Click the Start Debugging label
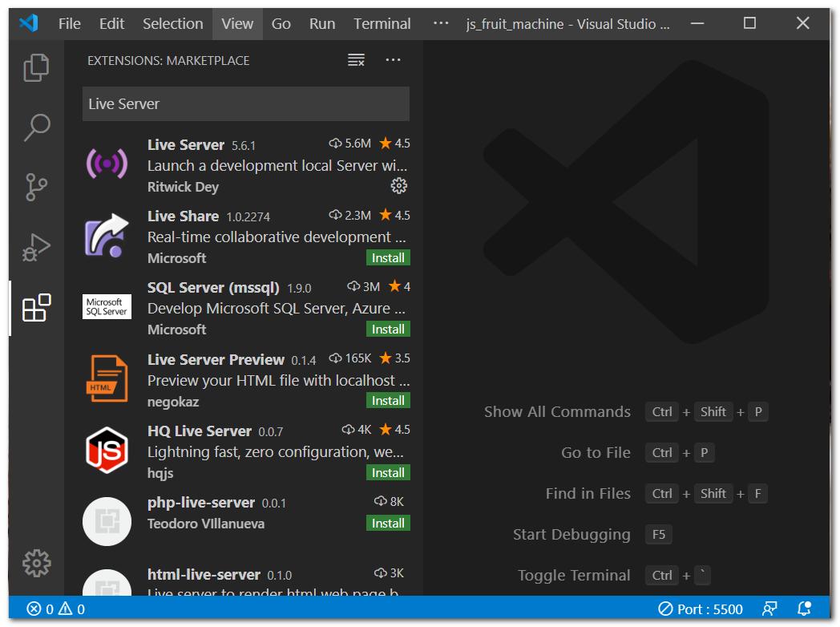The width and height of the screenshot is (840, 627). click(x=571, y=534)
